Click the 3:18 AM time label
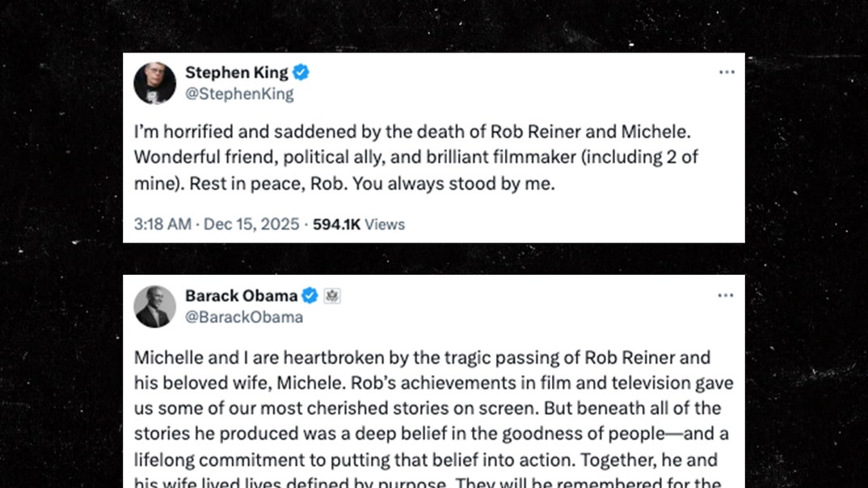Viewport: 868px width, 488px height. point(162,224)
